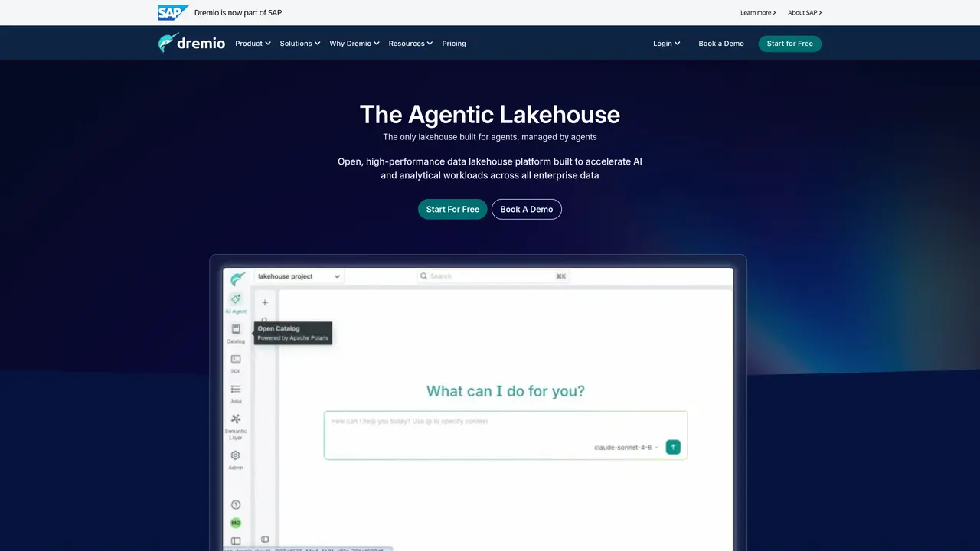This screenshot has width=980, height=551.
Task: Go to the Pricing page
Action: [454, 44]
